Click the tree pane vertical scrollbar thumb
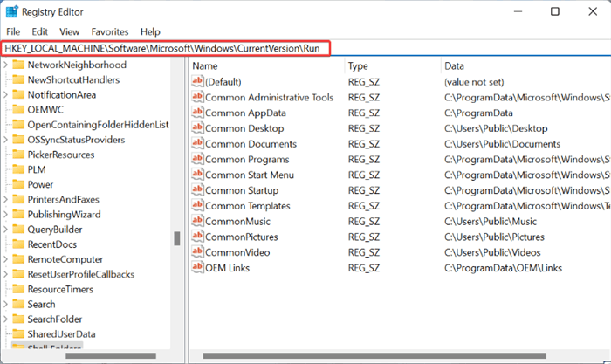This screenshot has height=364, width=611. pyautogui.click(x=177, y=238)
